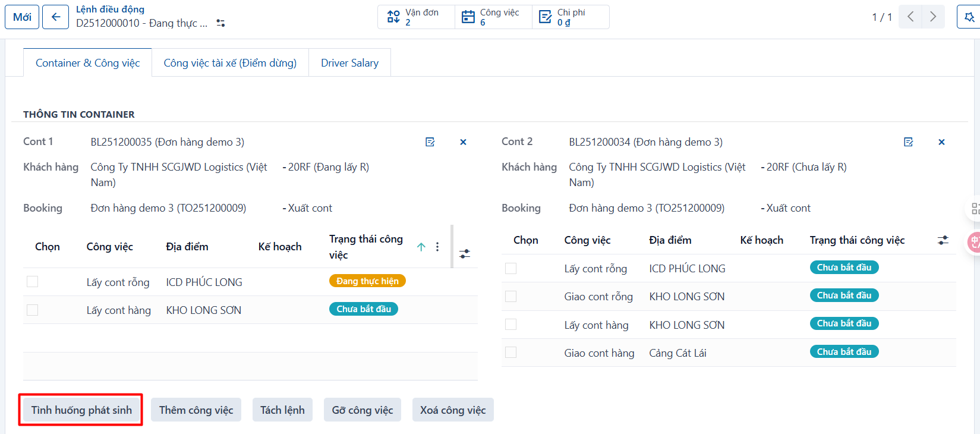Sort Cont 2 by Trạng thái công việc column

(x=857, y=240)
